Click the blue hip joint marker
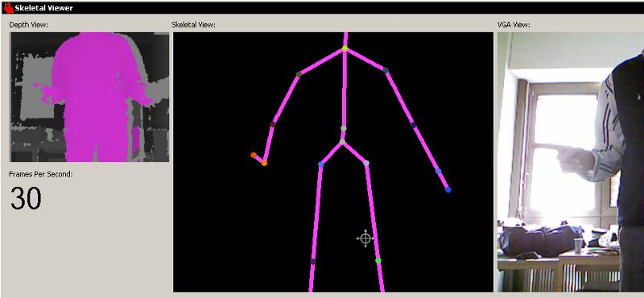This screenshot has height=298, width=644. tap(320, 164)
